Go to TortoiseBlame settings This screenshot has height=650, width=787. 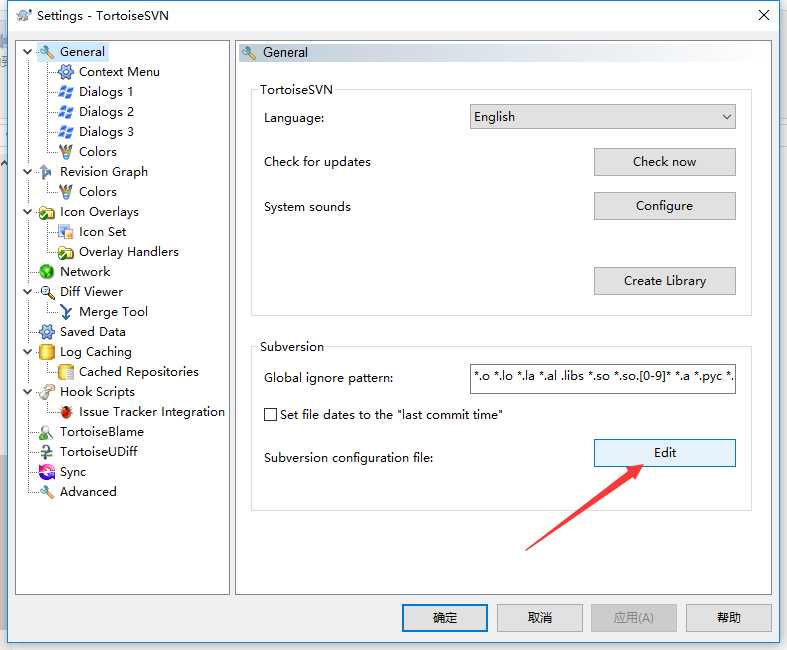(x=101, y=432)
